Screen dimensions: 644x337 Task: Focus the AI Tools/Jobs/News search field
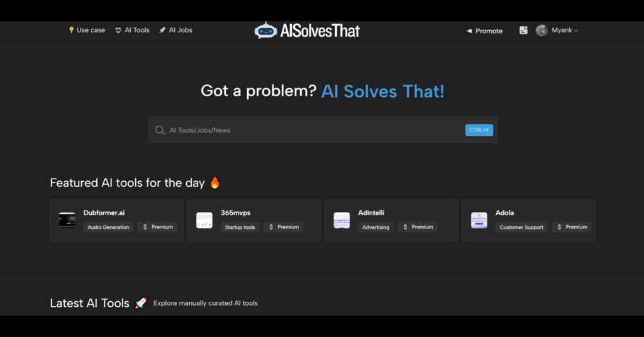[323, 130]
